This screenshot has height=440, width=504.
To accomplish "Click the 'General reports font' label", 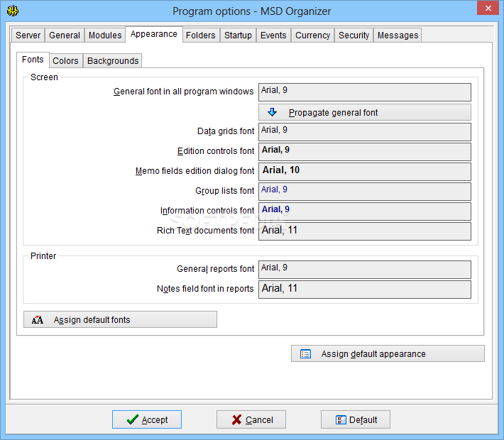I will point(215,269).
